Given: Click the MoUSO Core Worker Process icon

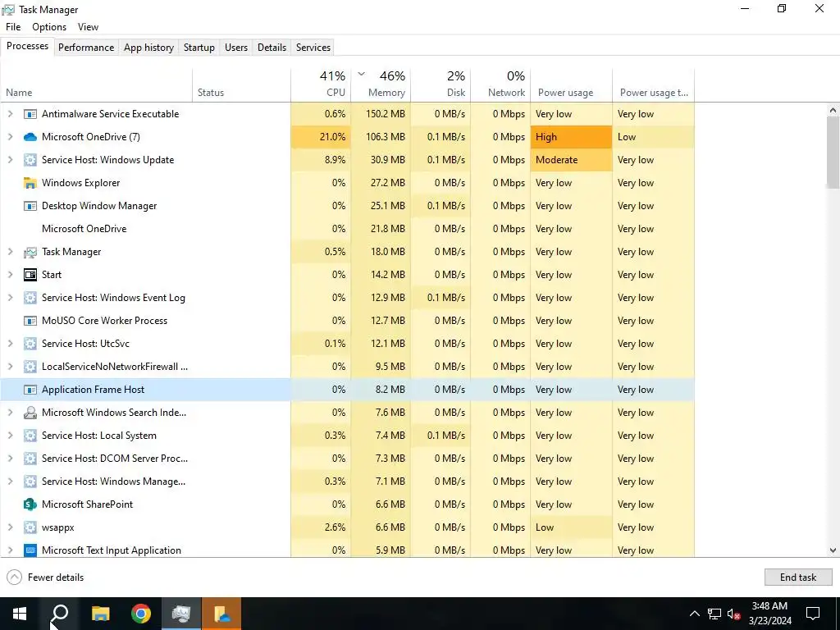Looking at the screenshot, I should 30,321.
